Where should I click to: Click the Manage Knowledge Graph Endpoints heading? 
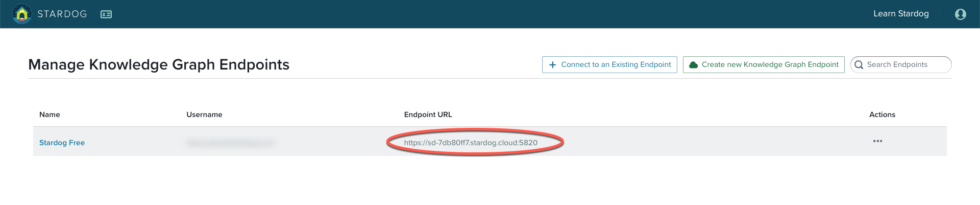click(x=159, y=64)
